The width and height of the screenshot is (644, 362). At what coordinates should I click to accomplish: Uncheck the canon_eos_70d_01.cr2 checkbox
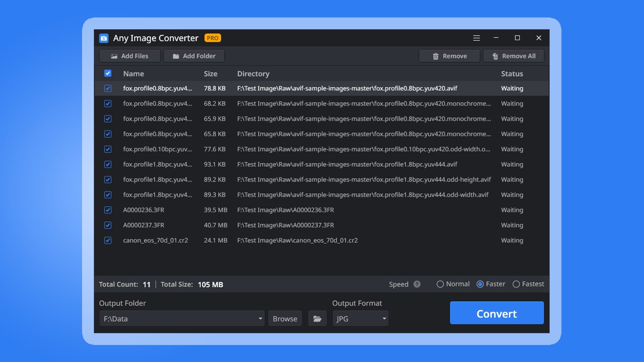click(108, 240)
